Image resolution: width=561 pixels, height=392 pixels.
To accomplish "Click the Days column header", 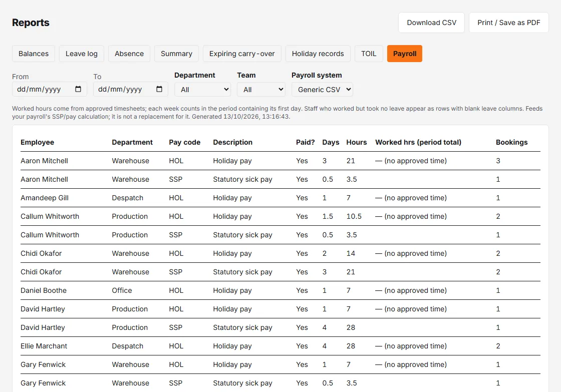I will click(331, 142).
